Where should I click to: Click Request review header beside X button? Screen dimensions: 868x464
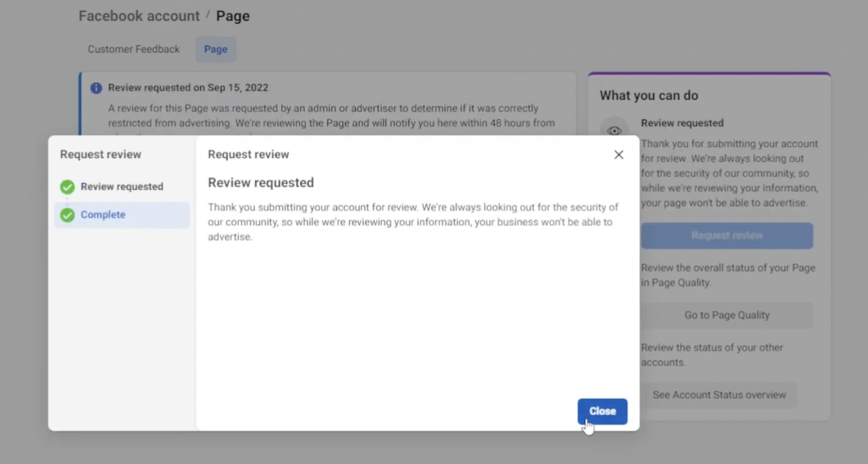point(249,155)
